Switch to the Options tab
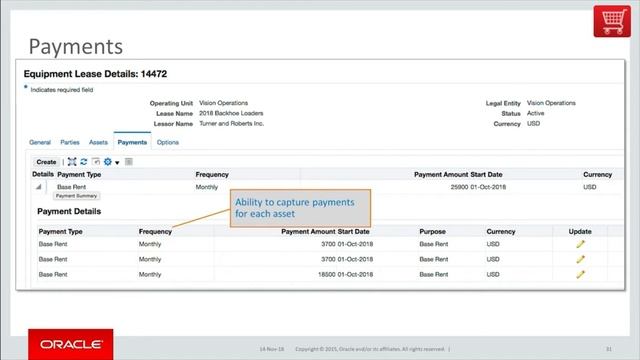Image resolution: width=640 pixels, height=360 pixels. pos(168,142)
